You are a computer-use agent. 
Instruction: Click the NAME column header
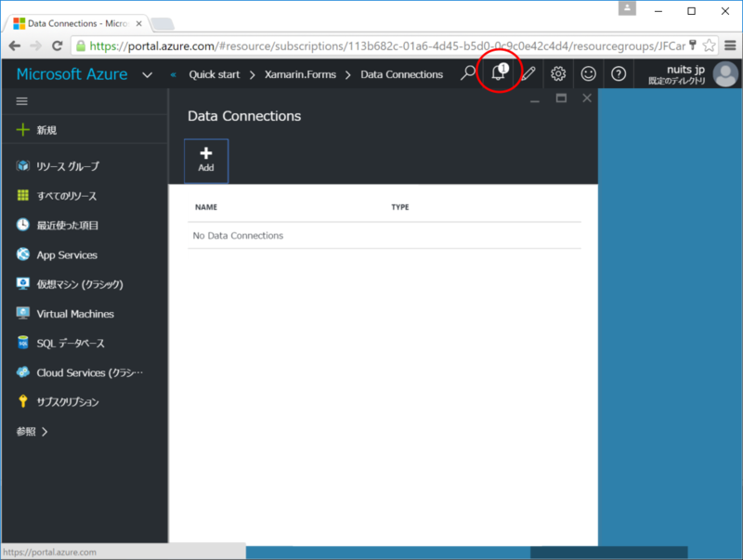pyautogui.click(x=206, y=207)
